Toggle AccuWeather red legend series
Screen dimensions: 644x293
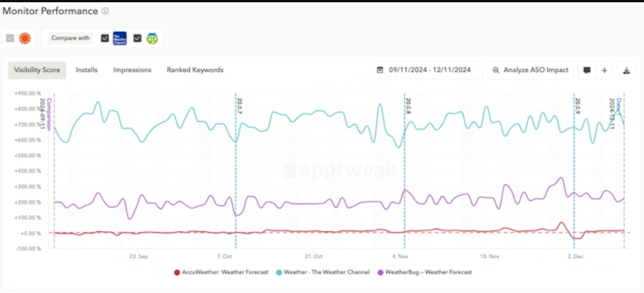[x=221, y=272]
